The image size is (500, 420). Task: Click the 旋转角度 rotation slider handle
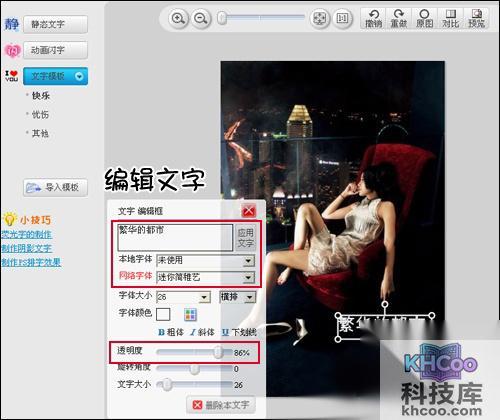194,369
